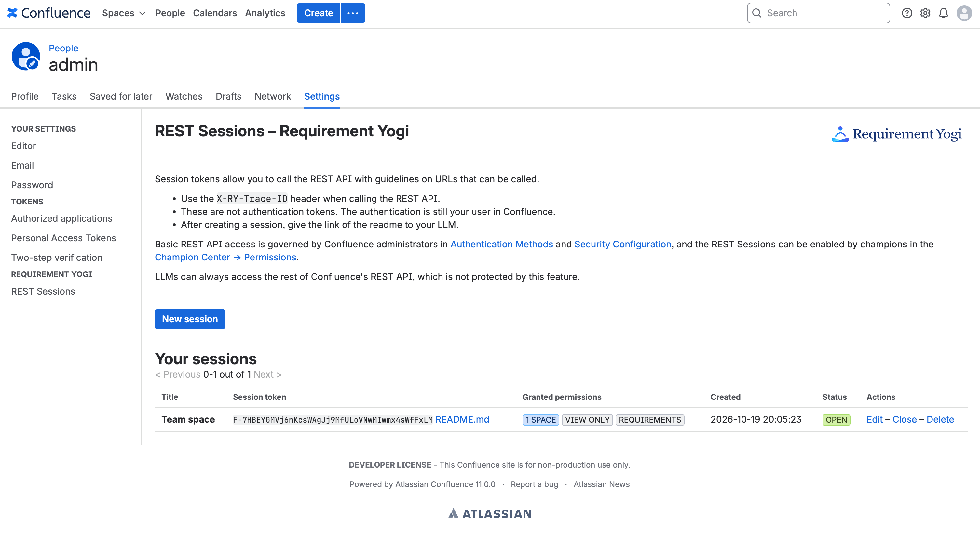Screen dimensions: 980x560
Task: Open Authorized applications
Action: pos(62,218)
